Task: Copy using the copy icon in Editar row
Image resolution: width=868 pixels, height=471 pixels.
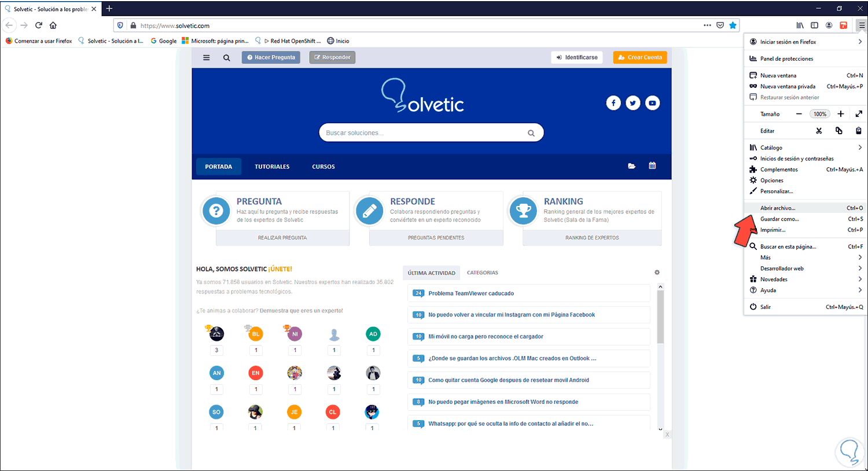Action: 838,131
